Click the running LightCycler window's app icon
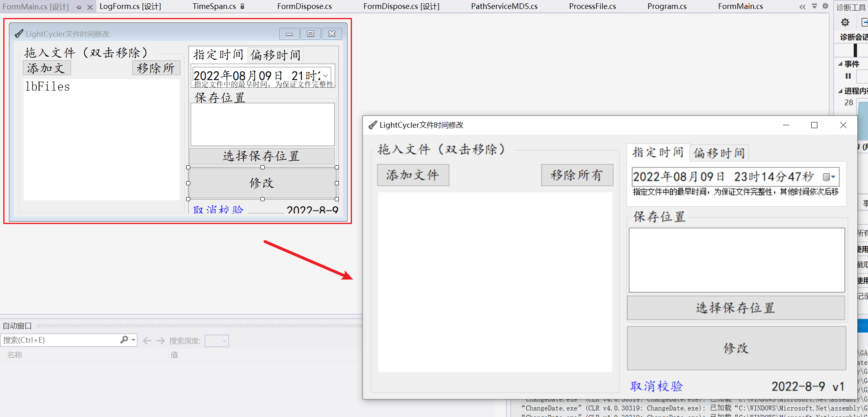The width and height of the screenshot is (868, 417). pyautogui.click(x=372, y=125)
